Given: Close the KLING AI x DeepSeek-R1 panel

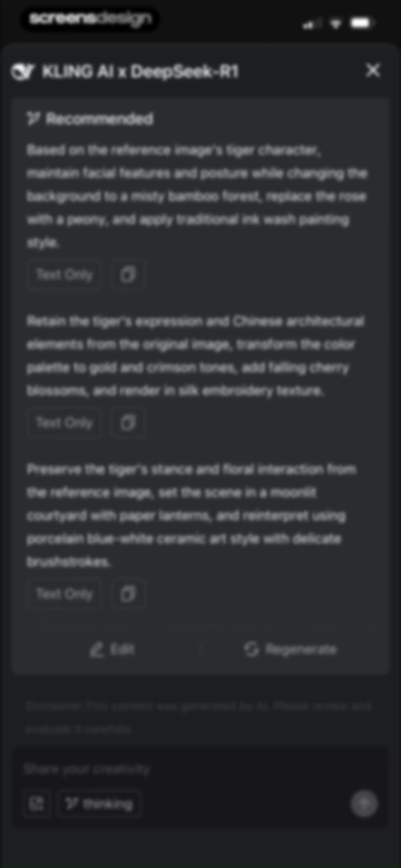Looking at the screenshot, I should 373,70.
